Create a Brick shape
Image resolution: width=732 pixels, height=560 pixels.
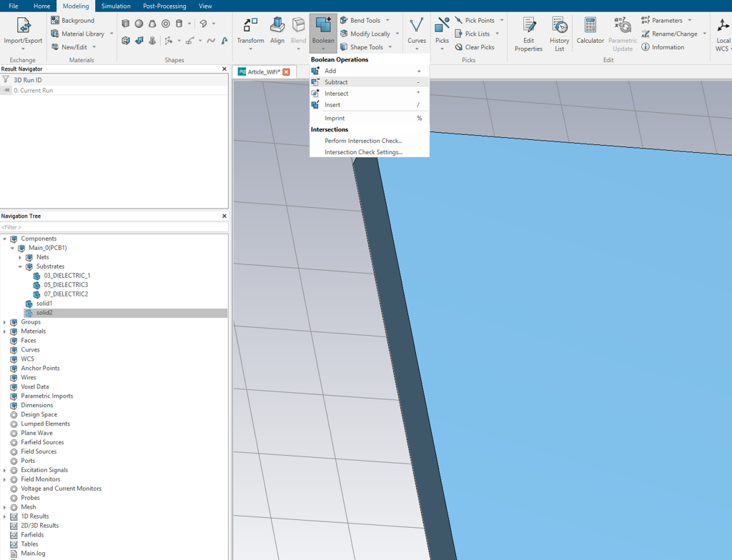click(125, 24)
